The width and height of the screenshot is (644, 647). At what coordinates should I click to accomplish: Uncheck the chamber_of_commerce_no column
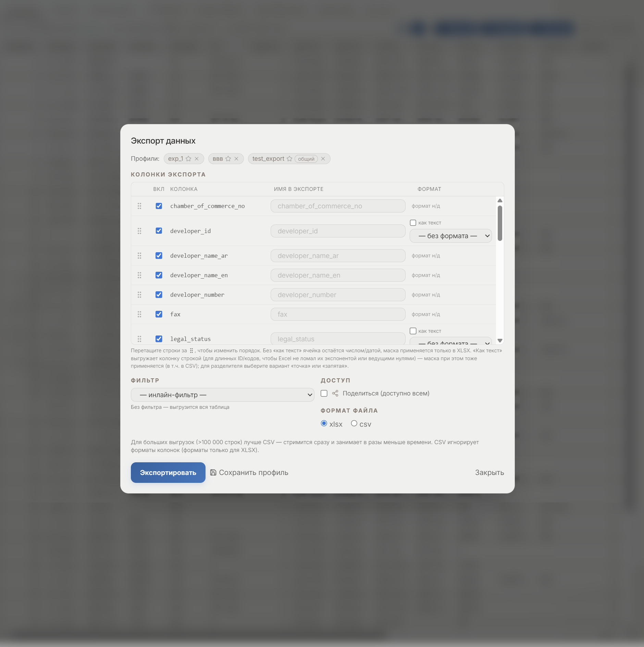tap(159, 206)
